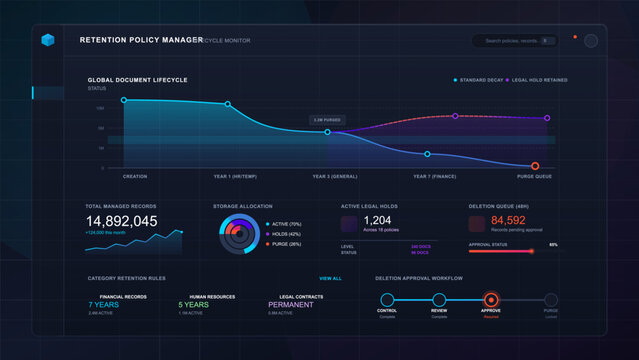
Task: Select the Year 7 (Finance) blue chart point
Action: [427, 154]
